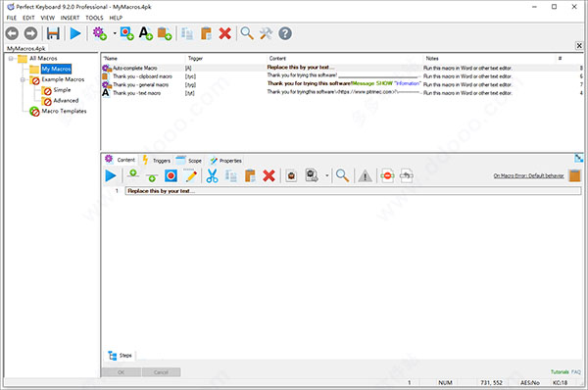The image size is (588, 390).
Task: Add a new recorded macro with record-plus icon
Action: coord(126,33)
